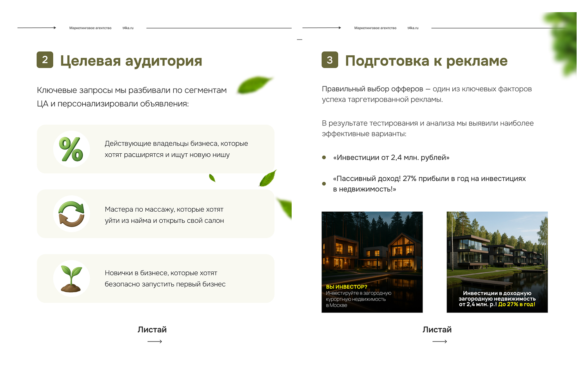Click the yellow До 27% в год! caption
The image size is (588, 367).
click(x=517, y=304)
